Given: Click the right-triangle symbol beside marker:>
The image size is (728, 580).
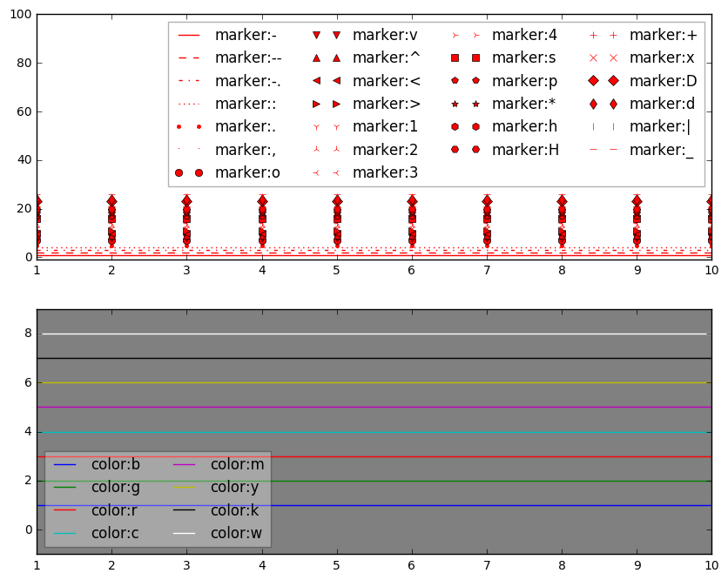Looking at the screenshot, I should pyautogui.click(x=315, y=104).
